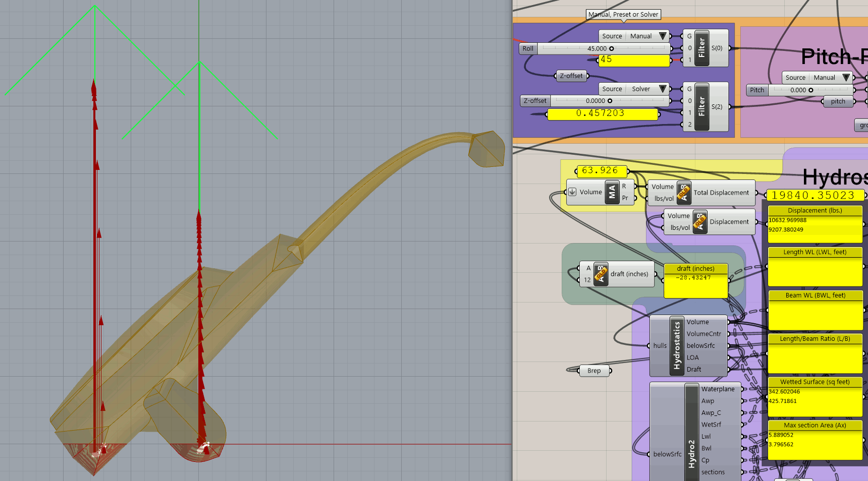Click the OLD icon on draft (inches) component
Viewport: 868px width, 481px height.
601,274
